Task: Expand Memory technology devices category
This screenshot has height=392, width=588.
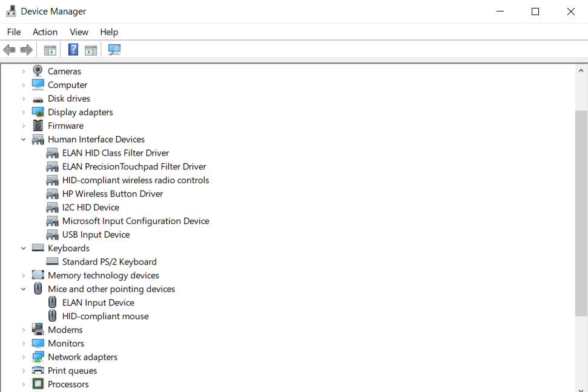Action: click(23, 275)
